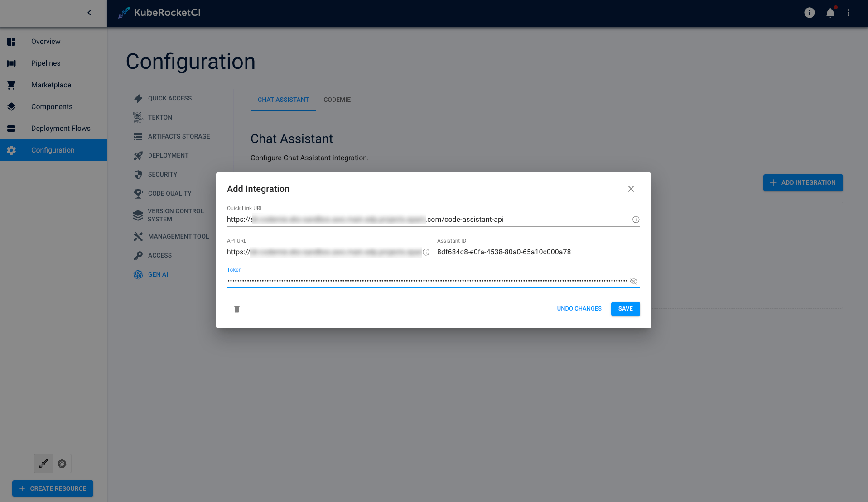Click Quick Link URL info icon
The image size is (868, 502).
pyautogui.click(x=636, y=220)
